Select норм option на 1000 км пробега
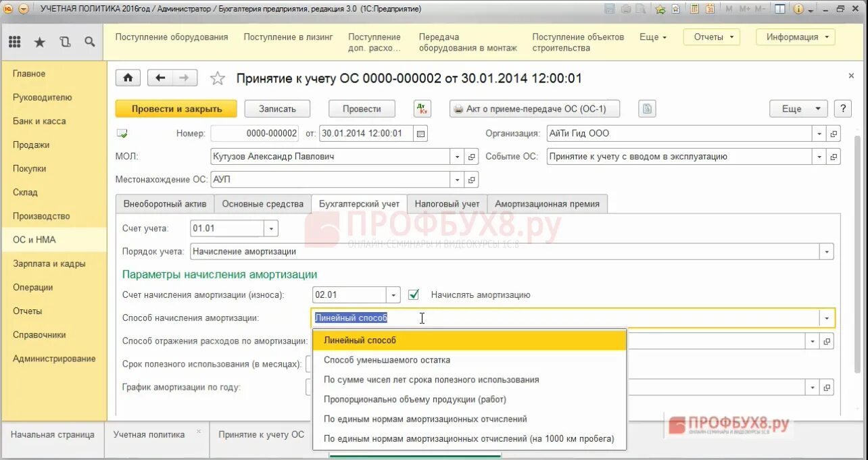 469,438
